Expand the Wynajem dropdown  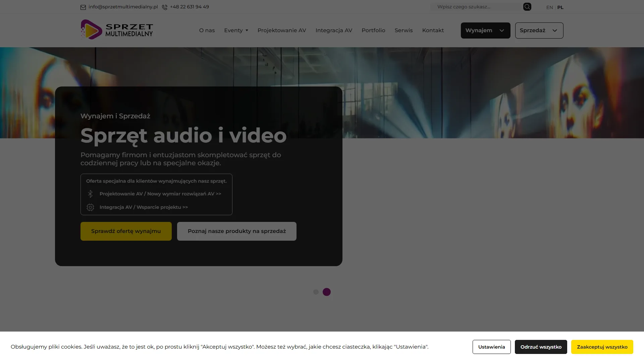485,31
